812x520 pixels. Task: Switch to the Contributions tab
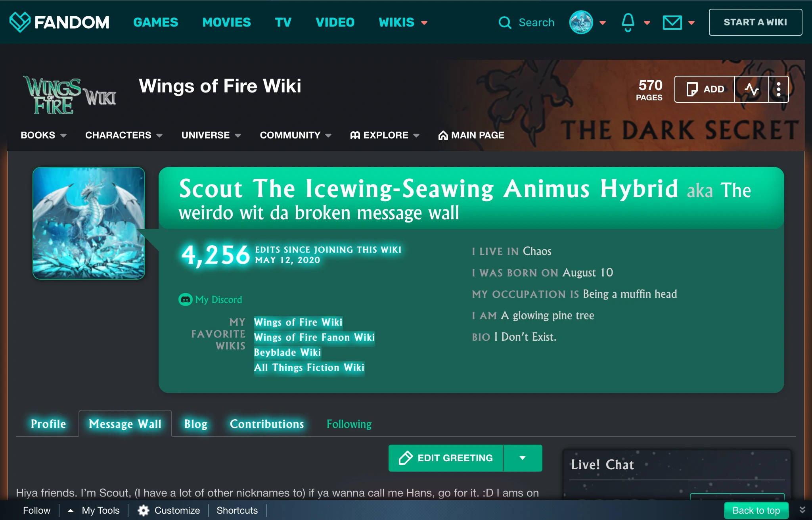point(267,424)
